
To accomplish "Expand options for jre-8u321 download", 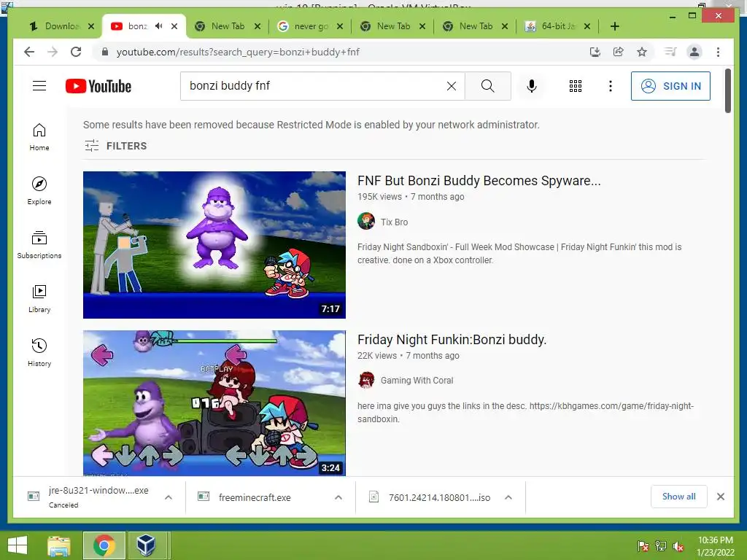I will 169,497.
